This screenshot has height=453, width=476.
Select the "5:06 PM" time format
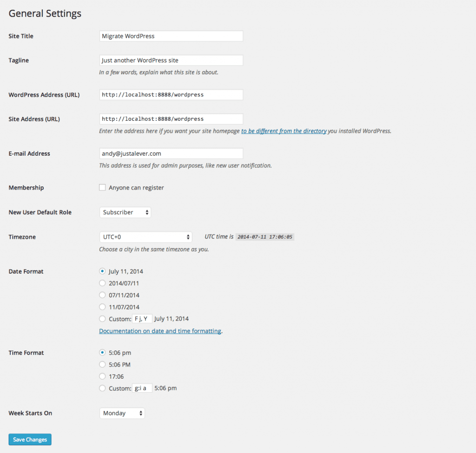[x=102, y=364]
